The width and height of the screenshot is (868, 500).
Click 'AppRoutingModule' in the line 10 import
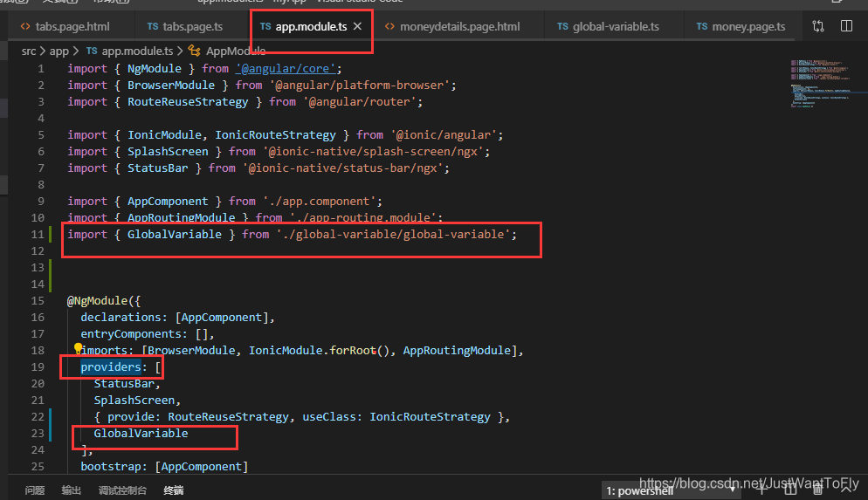point(181,218)
